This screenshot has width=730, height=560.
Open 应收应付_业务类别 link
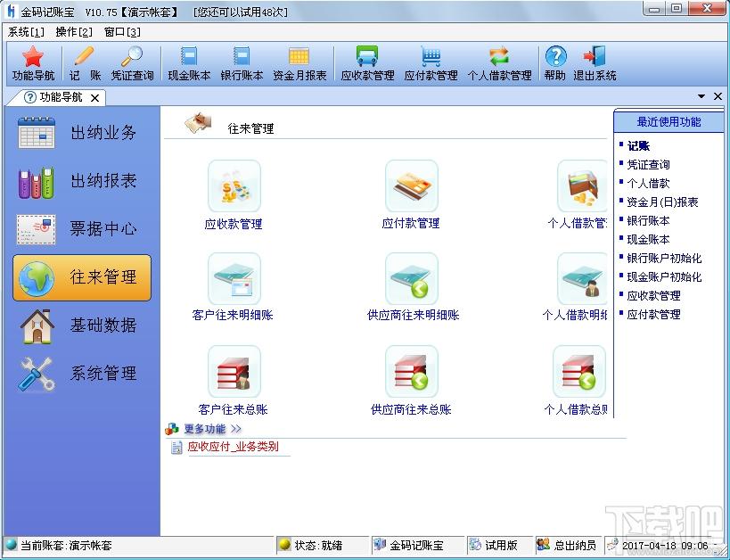pos(233,447)
